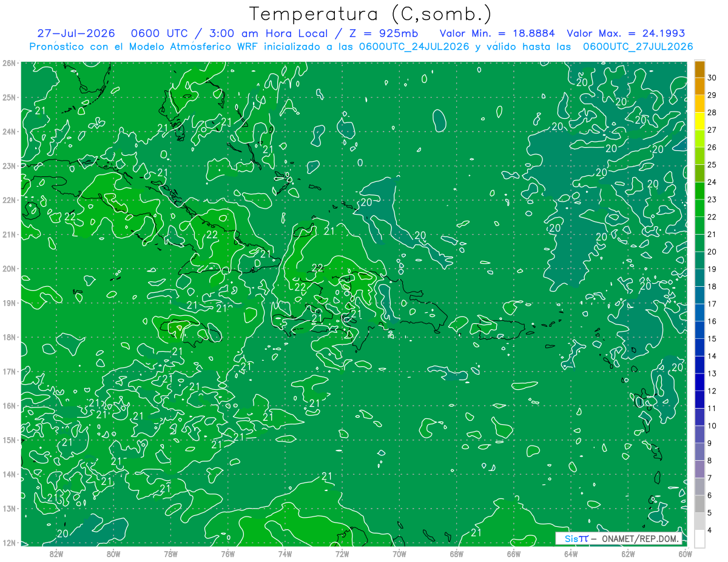The image size is (728, 562).
Task: Click the "60W" longitude axis label
Action: coord(684,554)
